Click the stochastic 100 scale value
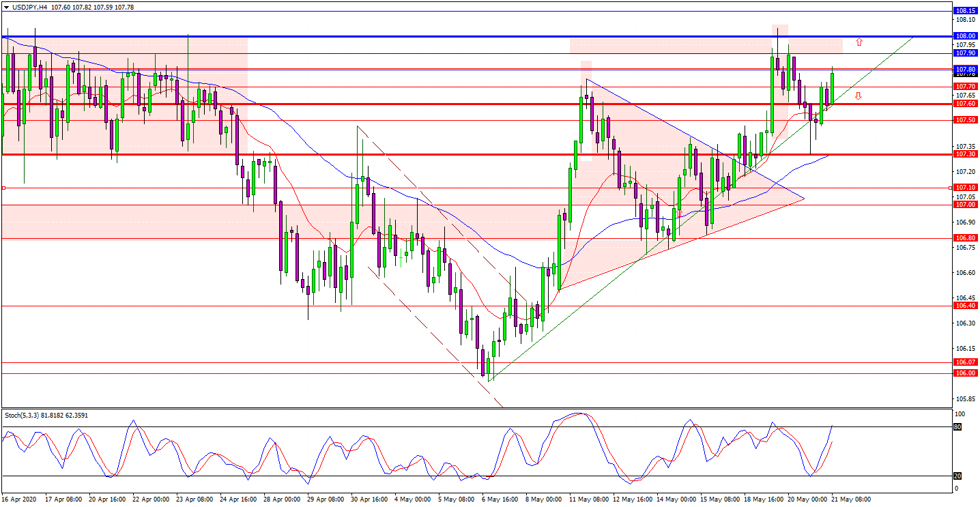Screen dimensions: 980x507 [959, 414]
